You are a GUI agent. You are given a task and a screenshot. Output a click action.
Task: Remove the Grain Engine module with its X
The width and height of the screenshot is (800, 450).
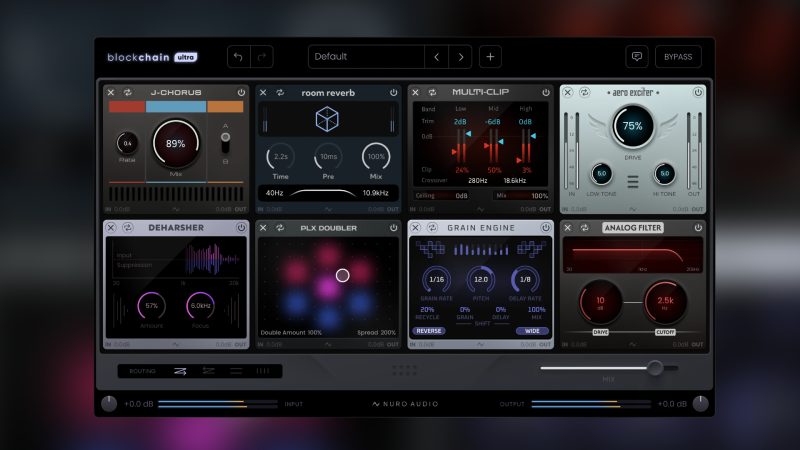[415, 228]
